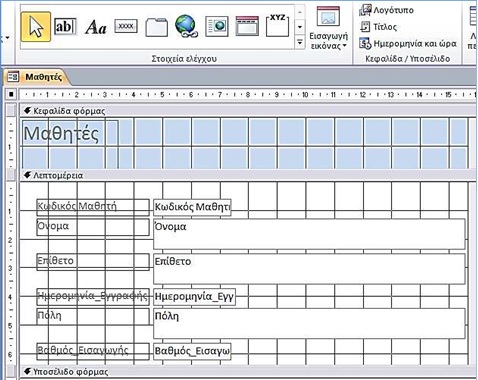Select the Text Box control
This screenshot has height=380, width=478.
pyautogui.click(x=65, y=26)
